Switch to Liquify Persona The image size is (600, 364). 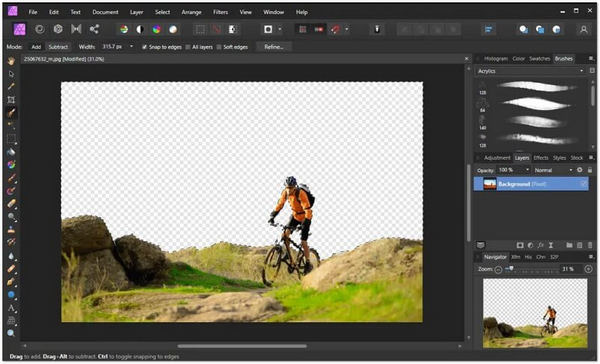[x=39, y=29]
